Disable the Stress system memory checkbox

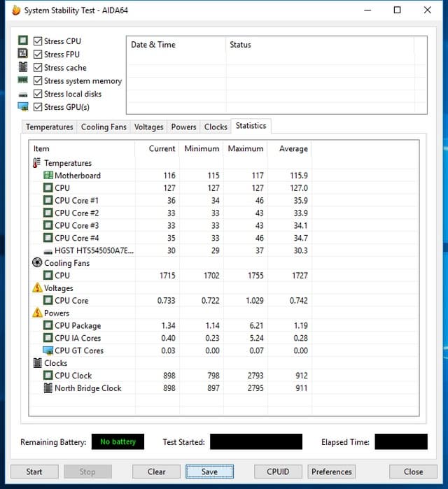point(38,80)
